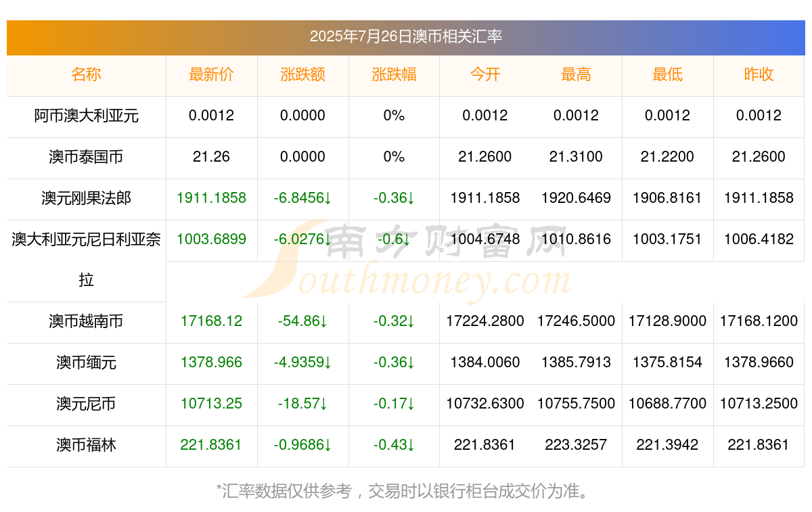Click the 澳币缅元 row name

click(86, 363)
